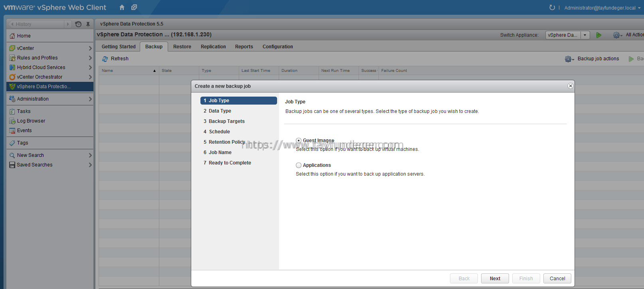
Task: Click the Home house icon in the navigator
Action: pos(12,36)
